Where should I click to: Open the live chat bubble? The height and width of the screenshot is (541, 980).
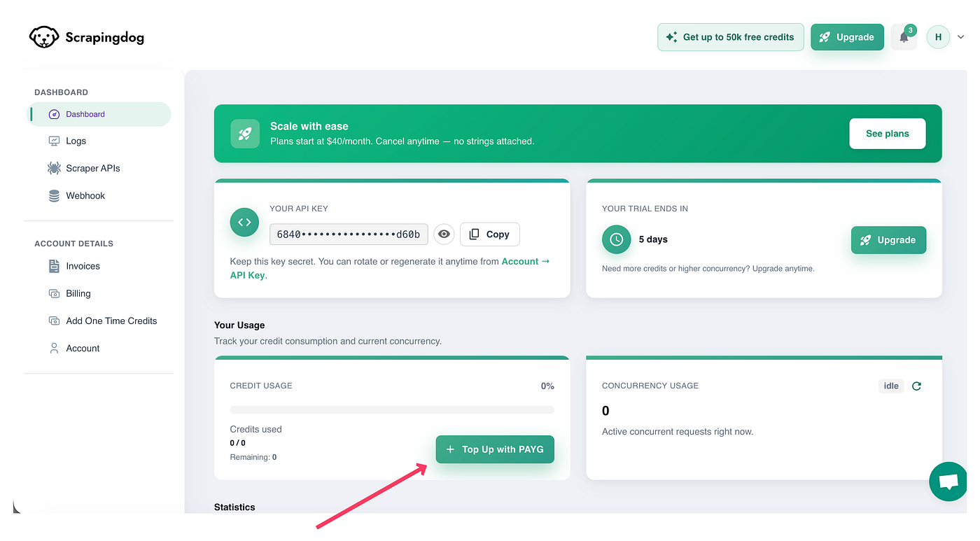click(948, 482)
